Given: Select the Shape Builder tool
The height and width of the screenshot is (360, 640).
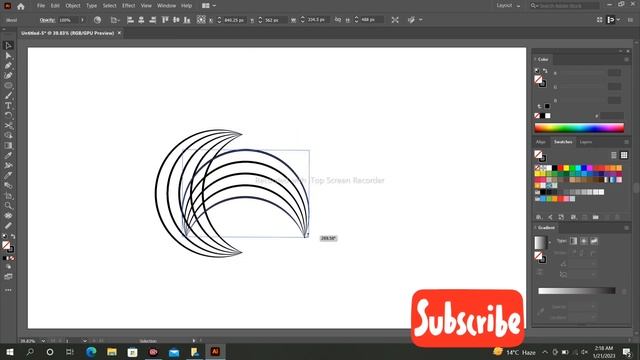Looking at the screenshot, I should [8, 136].
